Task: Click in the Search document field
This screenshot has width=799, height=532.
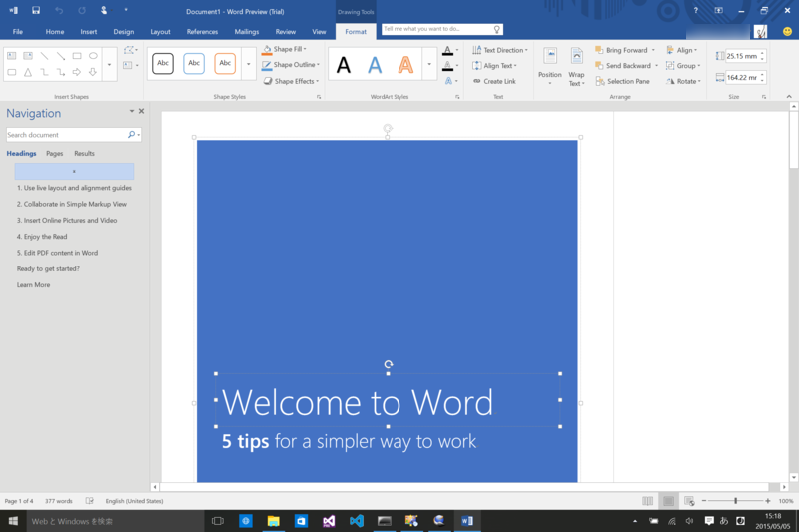Action: (x=65, y=135)
